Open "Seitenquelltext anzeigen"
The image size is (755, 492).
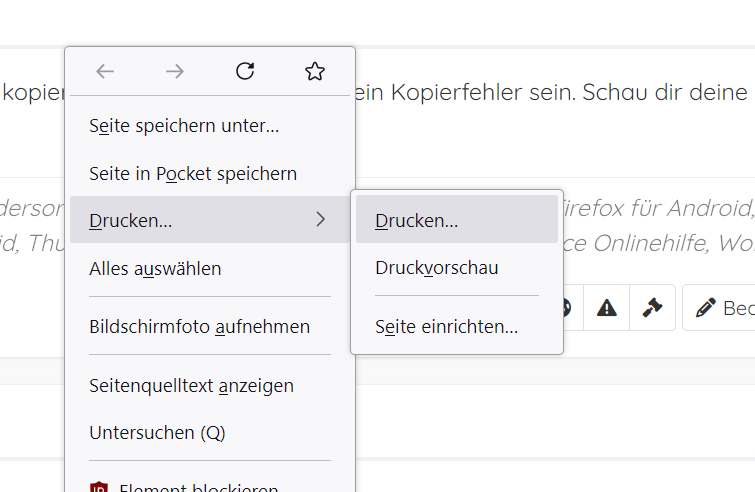[191, 385]
